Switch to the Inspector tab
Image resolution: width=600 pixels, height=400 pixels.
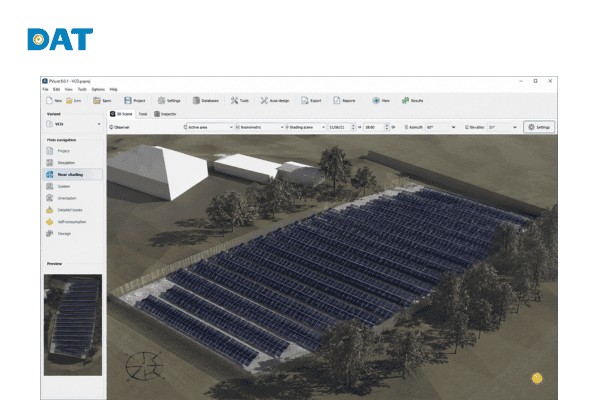pyautogui.click(x=165, y=114)
